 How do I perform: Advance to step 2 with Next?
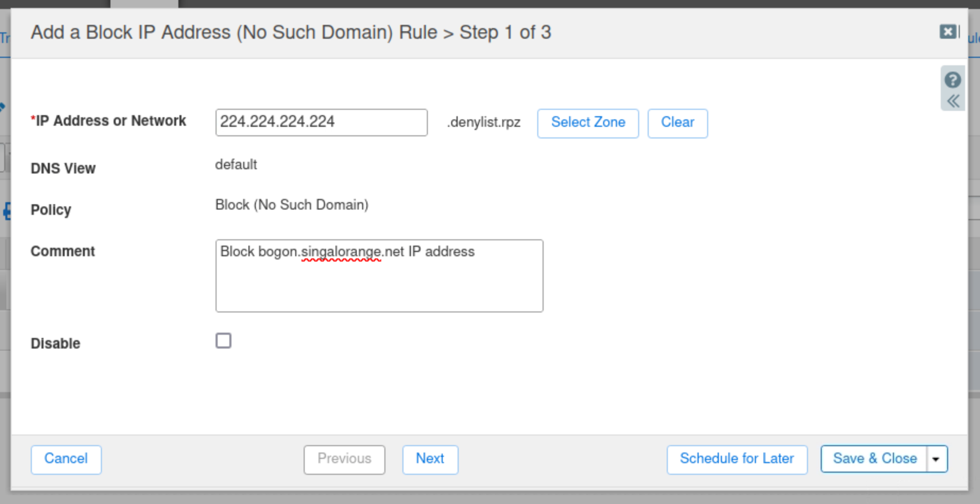[430, 459]
